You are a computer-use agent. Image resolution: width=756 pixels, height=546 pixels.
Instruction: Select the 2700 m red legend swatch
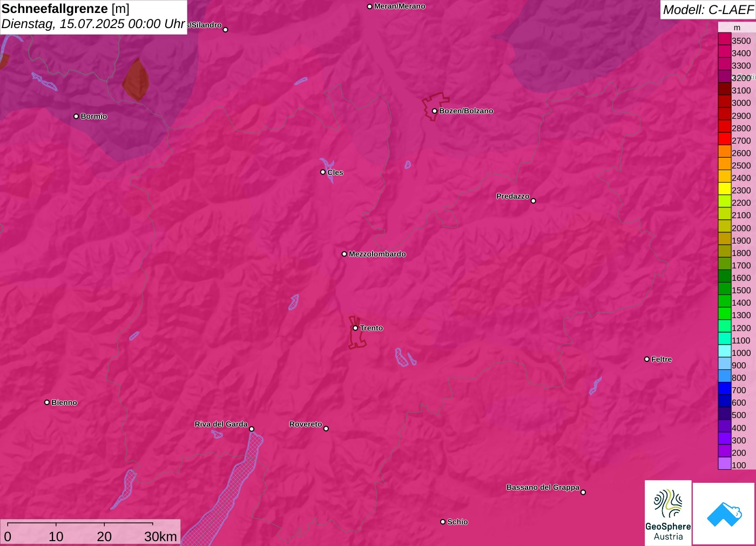pos(725,139)
